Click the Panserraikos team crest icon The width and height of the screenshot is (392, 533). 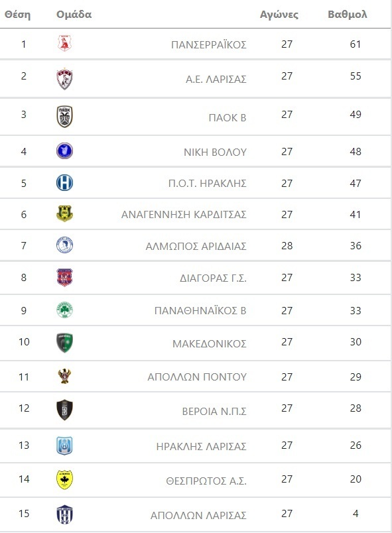(x=64, y=43)
